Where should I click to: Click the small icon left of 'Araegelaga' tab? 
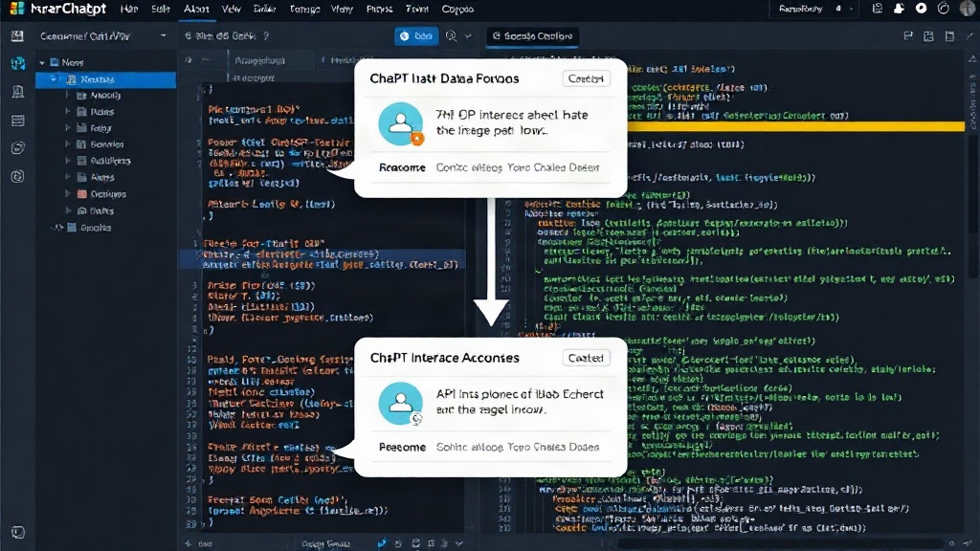pyautogui.click(x=189, y=60)
